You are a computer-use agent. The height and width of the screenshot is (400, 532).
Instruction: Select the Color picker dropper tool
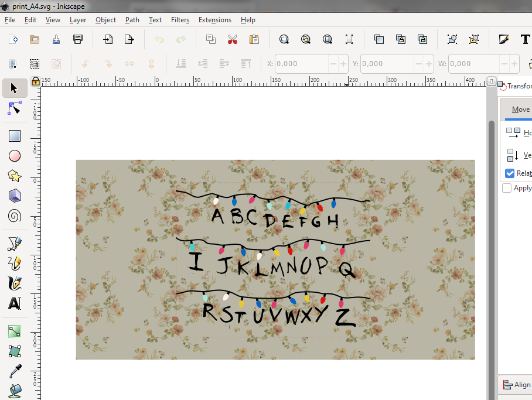[x=15, y=371]
